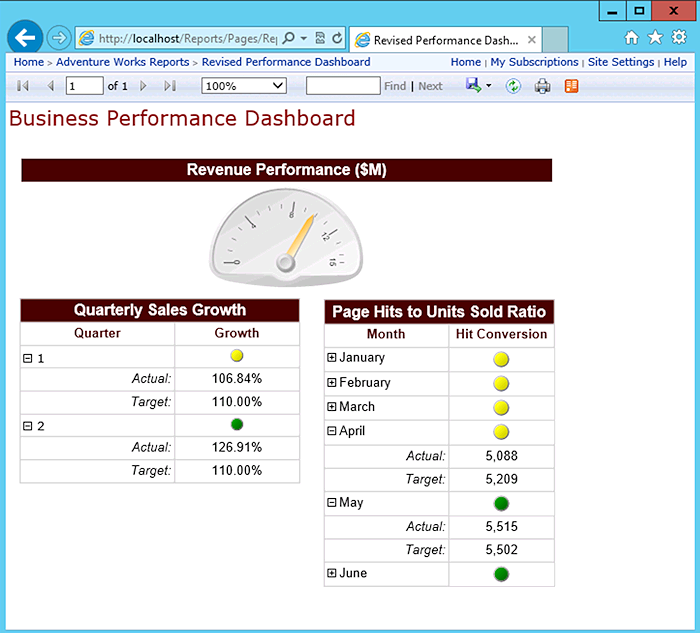Click the April actual value 5,088
Viewport: 700px width, 633px height.
[501, 456]
